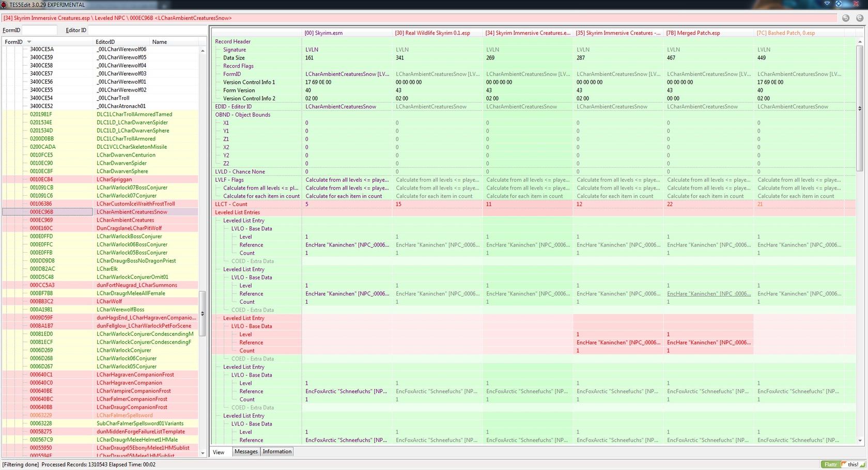
Task: Click the record view vertical scrollbar thumb
Action: pos(860,108)
